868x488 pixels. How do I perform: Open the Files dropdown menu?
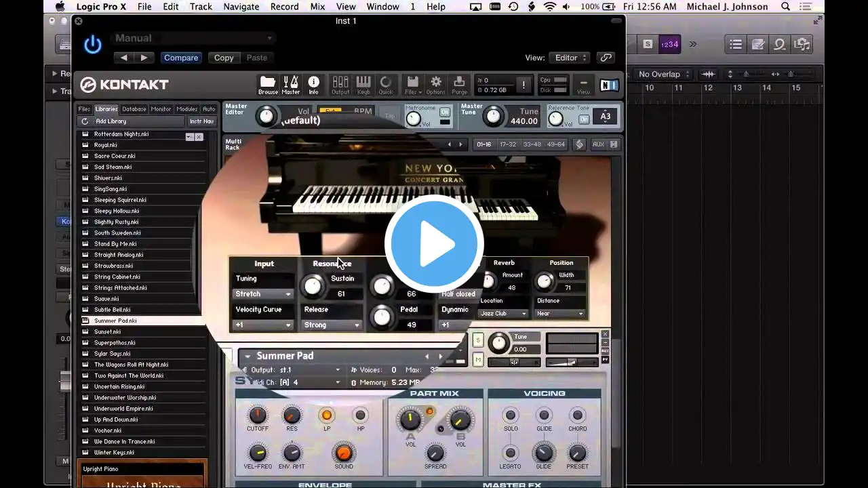coord(412,84)
